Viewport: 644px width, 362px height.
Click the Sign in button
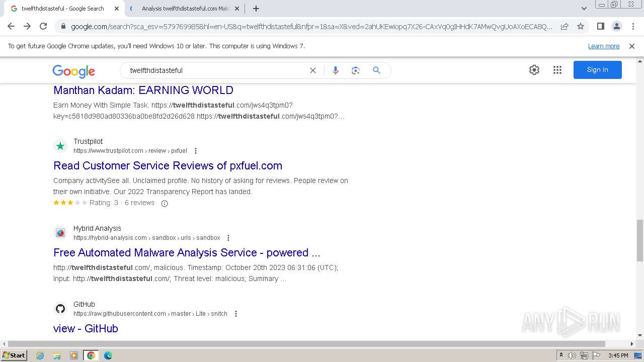598,70
